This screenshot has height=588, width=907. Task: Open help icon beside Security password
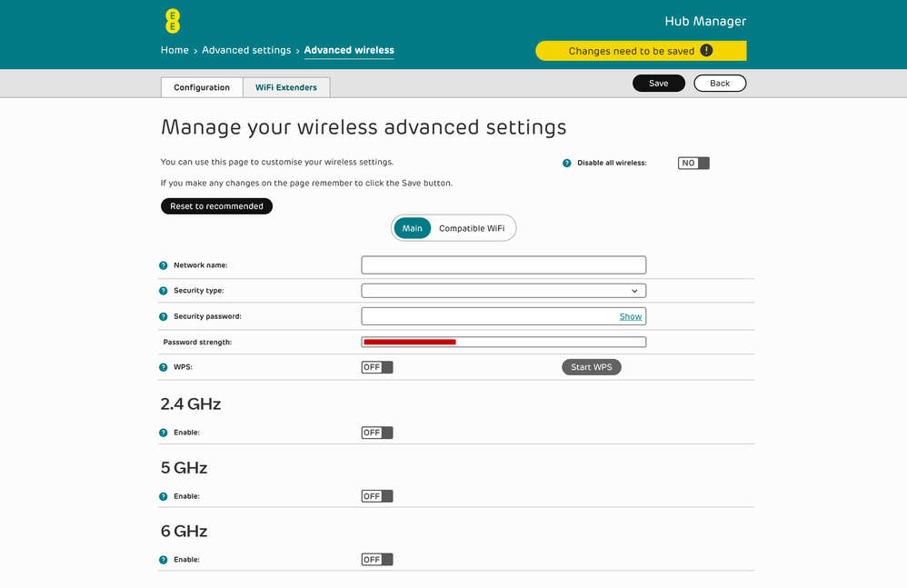[x=163, y=317]
